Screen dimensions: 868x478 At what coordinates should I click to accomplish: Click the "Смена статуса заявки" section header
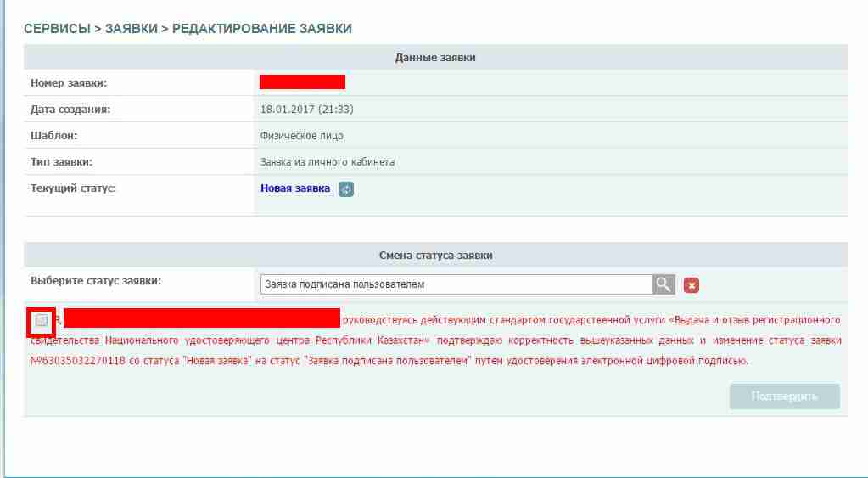click(435, 255)
